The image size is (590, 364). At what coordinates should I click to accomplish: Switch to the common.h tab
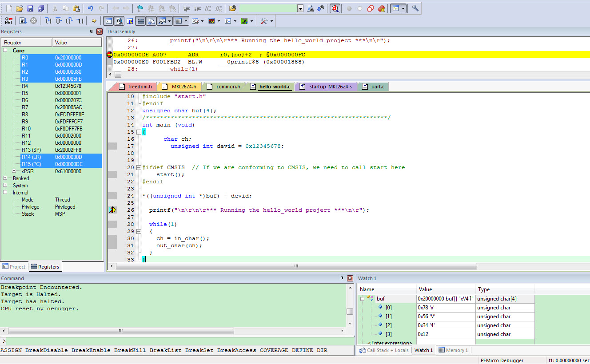pos(224,87)
